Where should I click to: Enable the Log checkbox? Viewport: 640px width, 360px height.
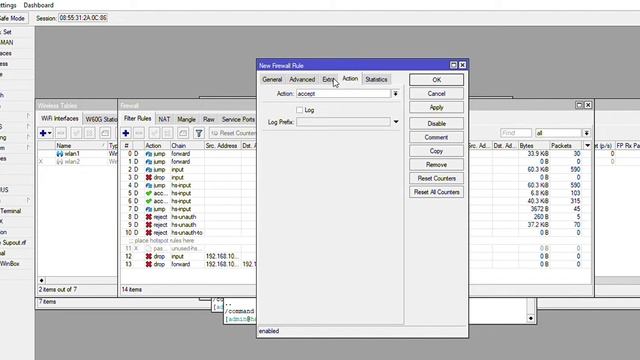point(300,110)
